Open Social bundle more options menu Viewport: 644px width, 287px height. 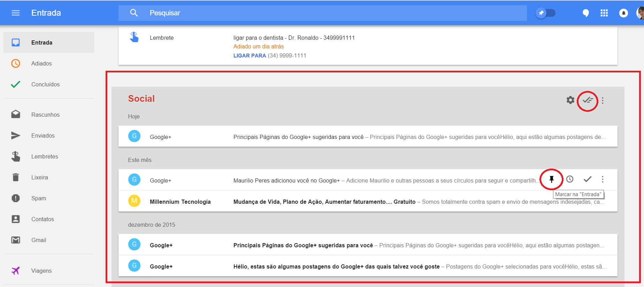click(x=603, y=101)
